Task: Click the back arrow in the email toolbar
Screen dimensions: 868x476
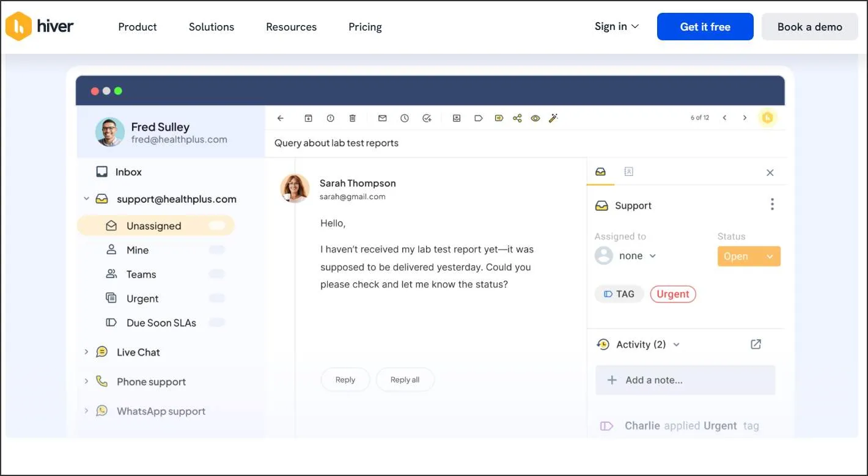Action: pyautogui.click(x=281, y=118)
